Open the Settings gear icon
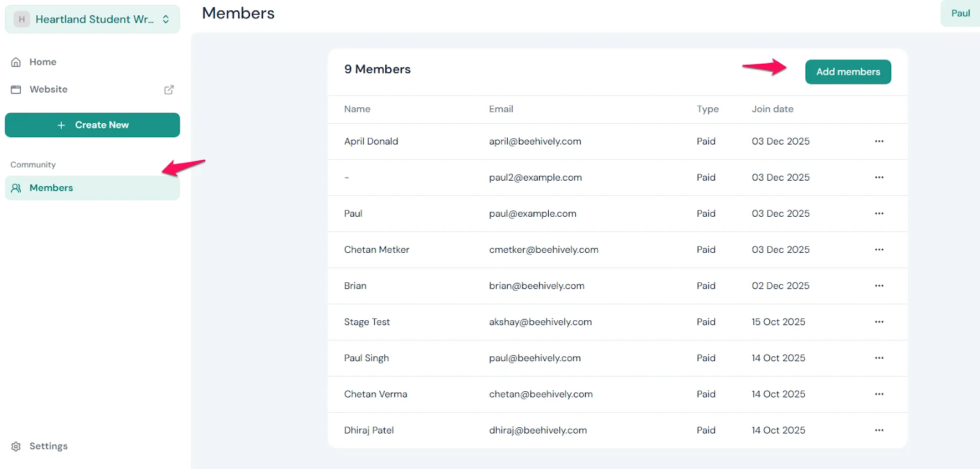This screenshot has height=469, width=980. [x=17, y=446]
